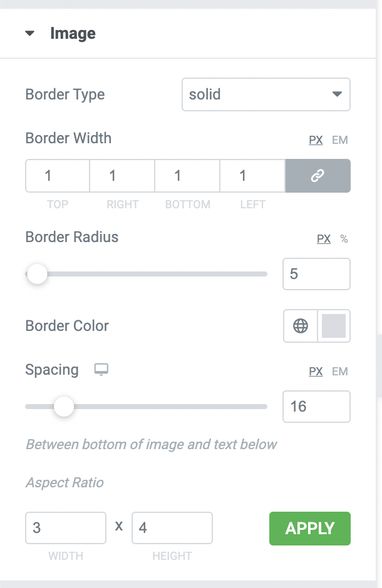This screenshot has height=588, width=382.
Task: Select PX unit for Border Radius
Action: point(324,239)
